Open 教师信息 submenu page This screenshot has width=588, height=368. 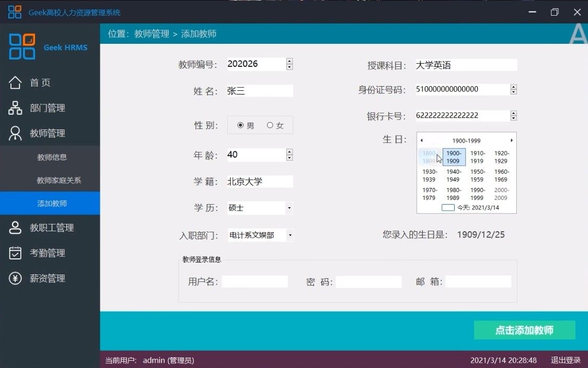[x=50, y=157]
